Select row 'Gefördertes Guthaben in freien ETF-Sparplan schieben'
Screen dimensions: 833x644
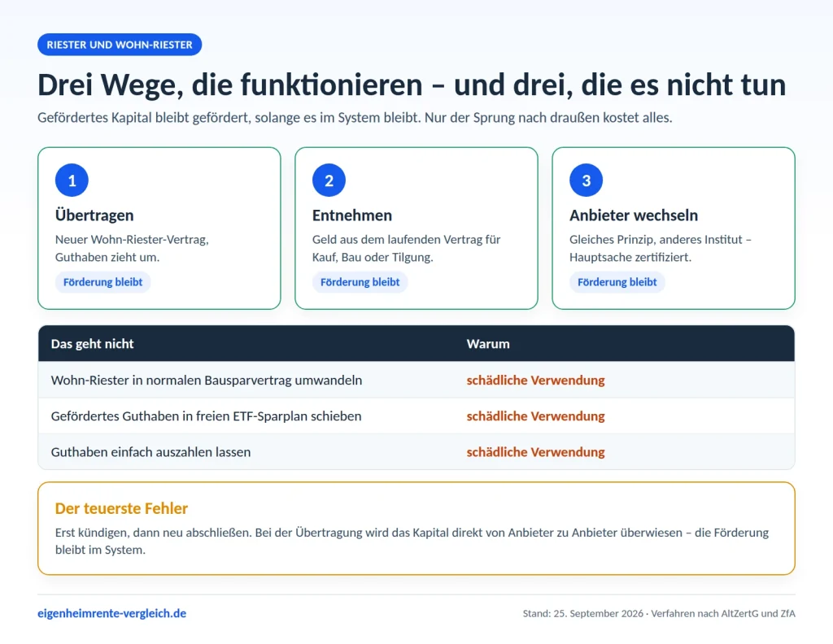tap(416, 416)
